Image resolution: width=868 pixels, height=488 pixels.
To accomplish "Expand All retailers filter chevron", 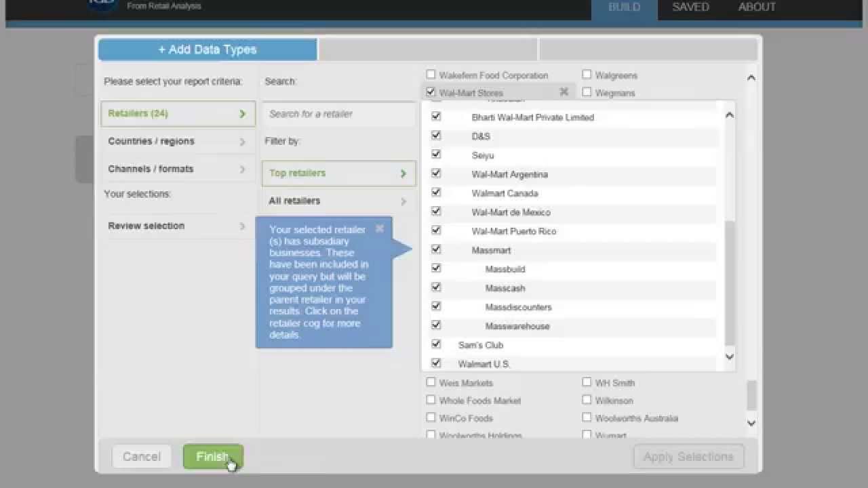I will point(403,201).
